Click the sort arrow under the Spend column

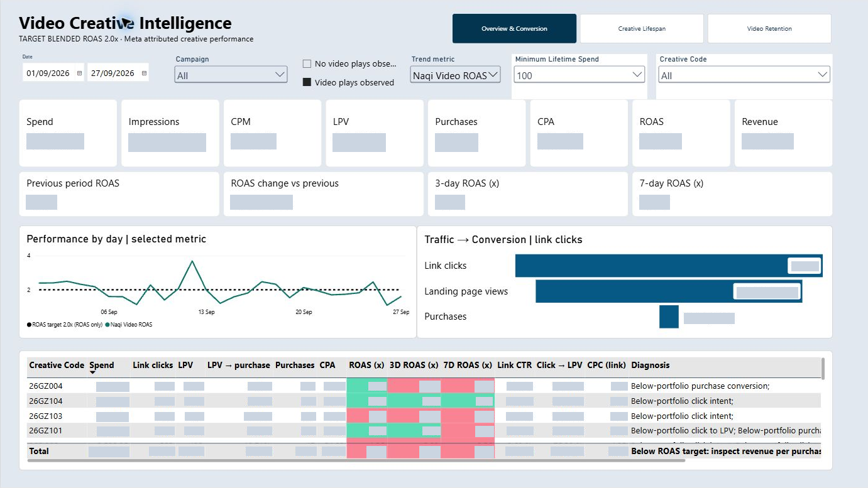tap(93, 372)
